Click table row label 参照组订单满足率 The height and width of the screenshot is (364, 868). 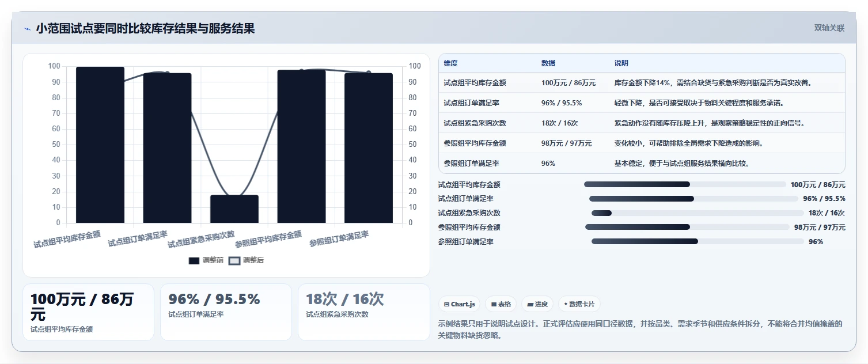pyautogui.click(x=472, y=164)
